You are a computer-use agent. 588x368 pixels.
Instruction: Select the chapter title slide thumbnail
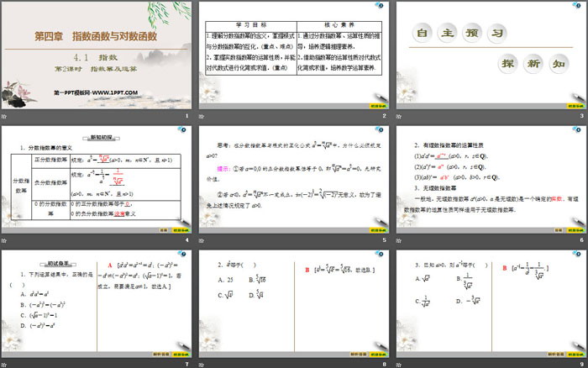tap(96, 55)
